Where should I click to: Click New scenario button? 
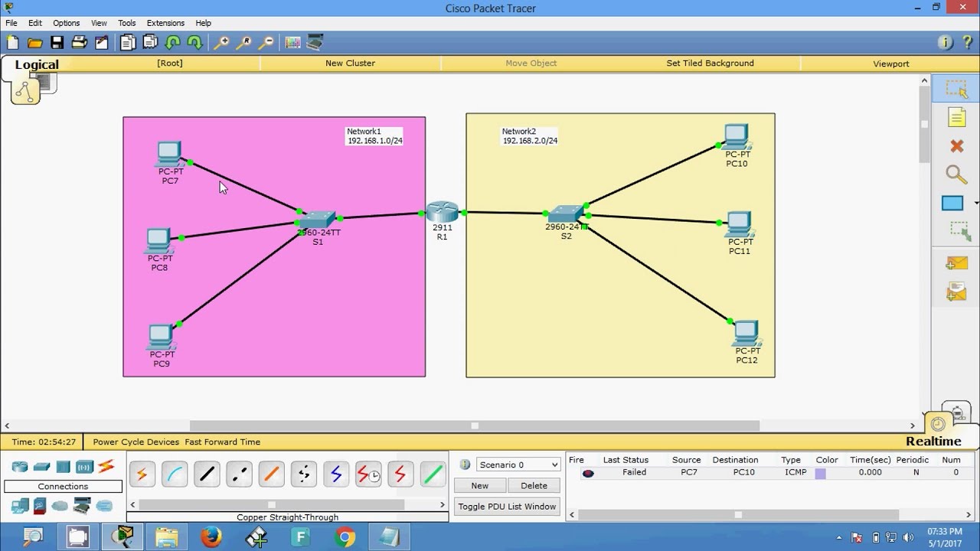point(480,486)
